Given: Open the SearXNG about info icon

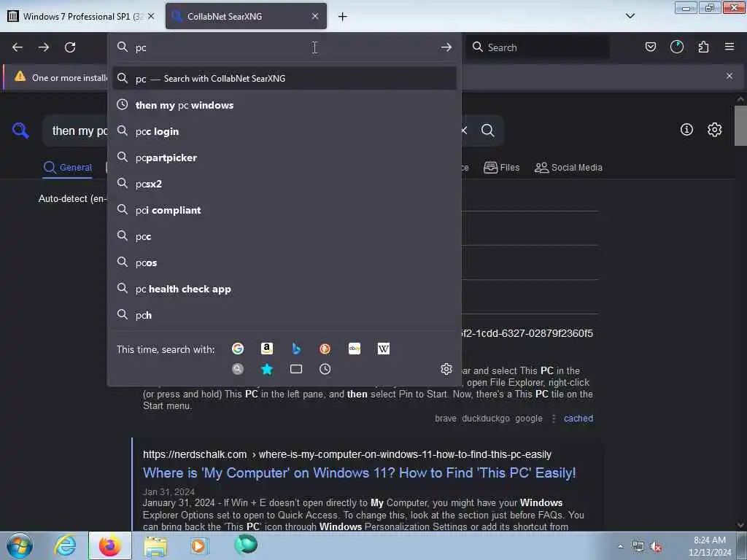Looking at the screenshot, I should click(686, 130).
